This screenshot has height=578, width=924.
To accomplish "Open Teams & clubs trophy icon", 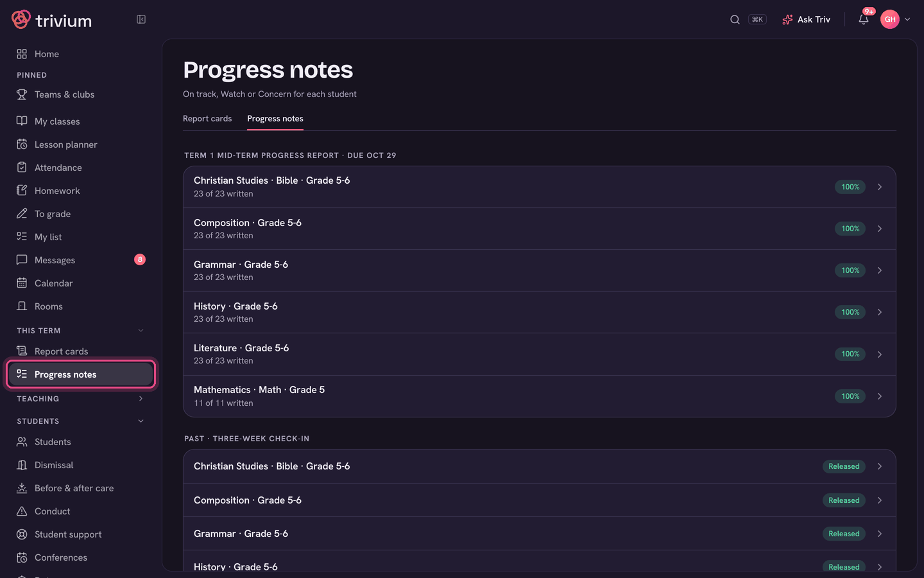I will pyautogui.click(x=22, y=94).
